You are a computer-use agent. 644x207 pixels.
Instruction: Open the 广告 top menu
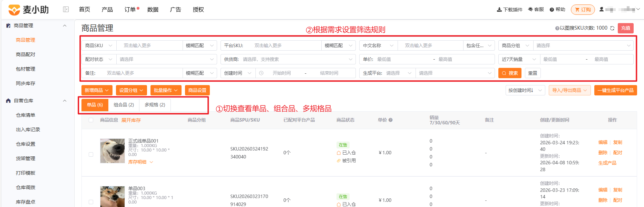click(176, 10)
